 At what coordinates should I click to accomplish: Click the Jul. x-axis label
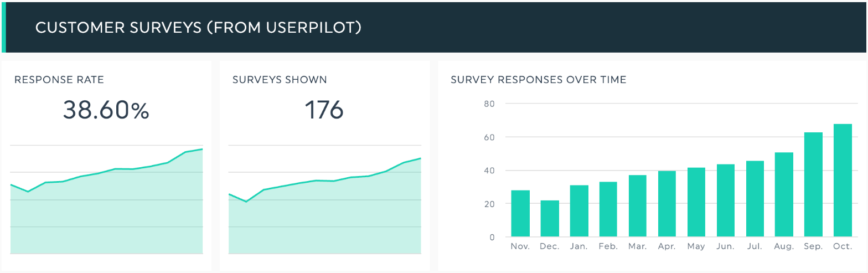pyautogui.click(x=755, y=247)
